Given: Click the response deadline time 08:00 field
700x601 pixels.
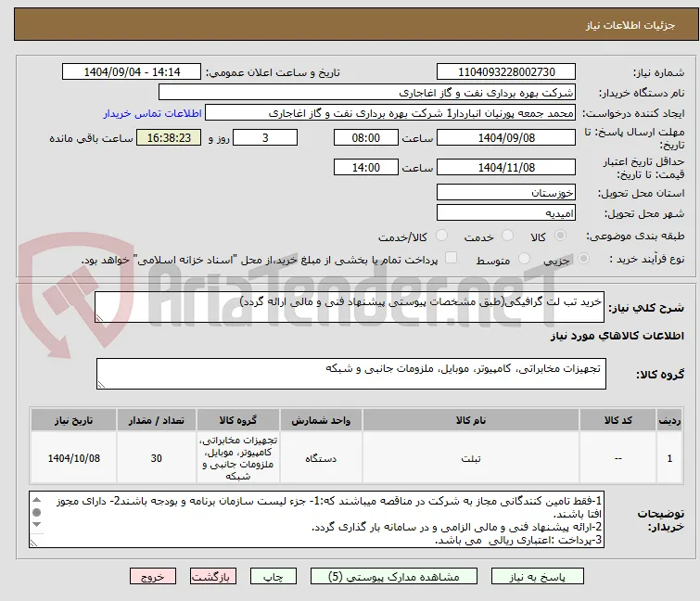Looking at the screenshot, I should pyautogui.click(x=365, y=137).
